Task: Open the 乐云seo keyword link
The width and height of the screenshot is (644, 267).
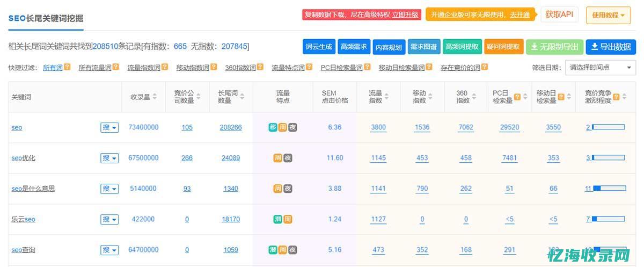Action: click(24, 219)
